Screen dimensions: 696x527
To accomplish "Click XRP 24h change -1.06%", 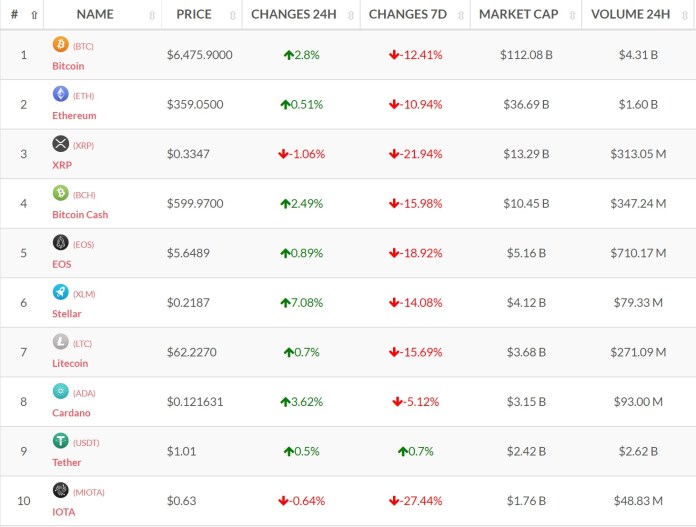I will click(x=302, y=154).
